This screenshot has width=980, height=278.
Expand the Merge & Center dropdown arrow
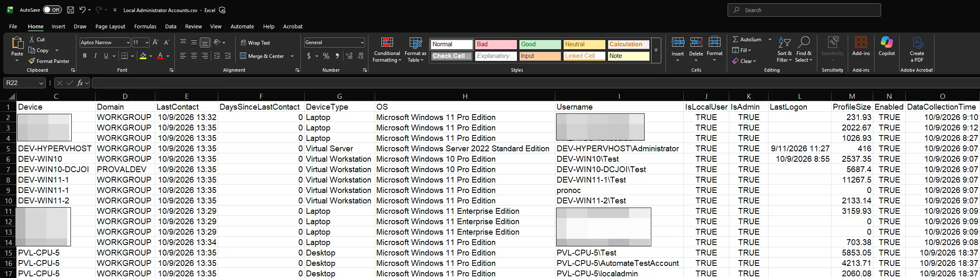point(292,56)
